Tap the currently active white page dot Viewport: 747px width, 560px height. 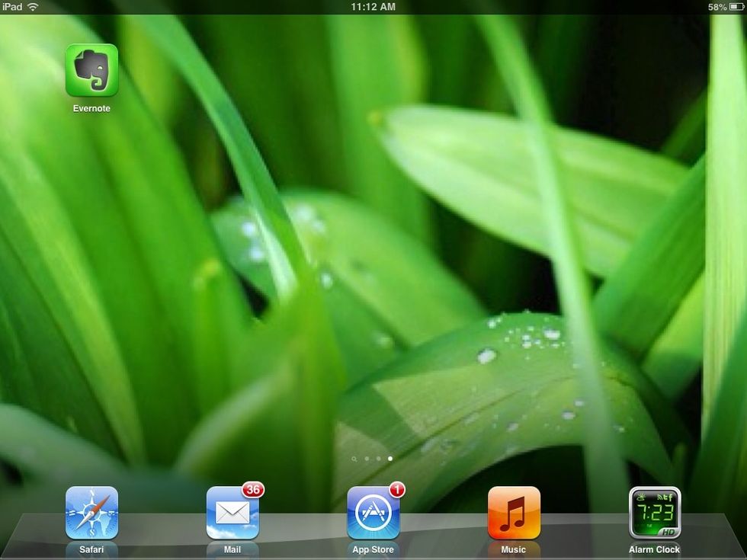pyautogui.click(x=390, y=459)
